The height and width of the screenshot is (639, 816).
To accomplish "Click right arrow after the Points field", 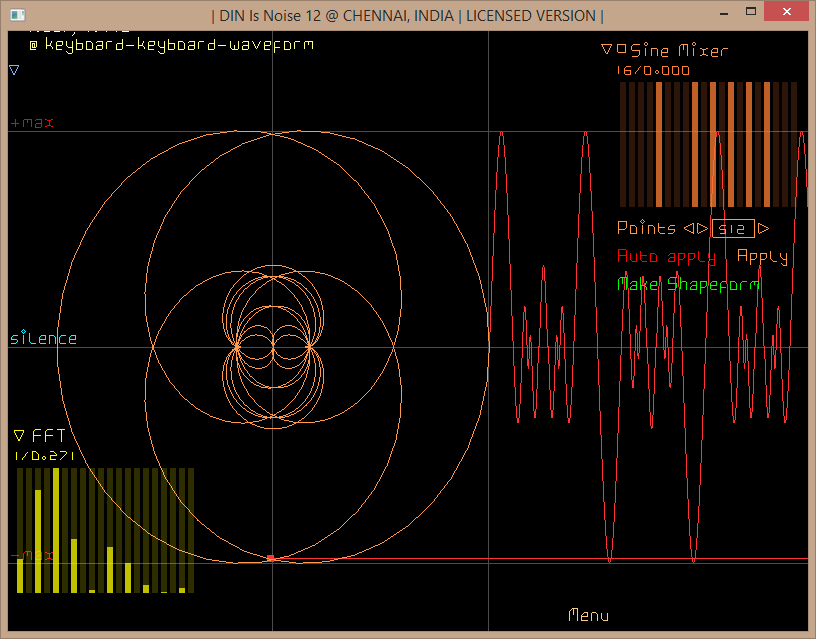I will (x=764, y=228).
